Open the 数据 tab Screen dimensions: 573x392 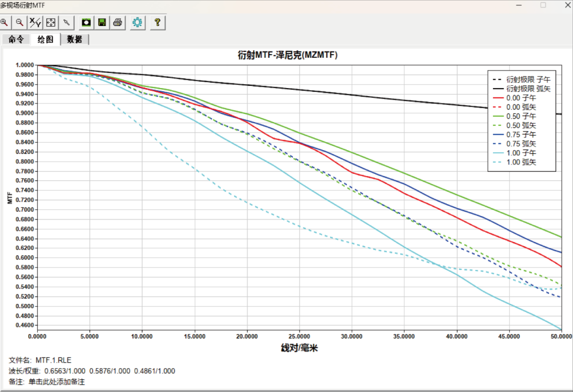(75, 39)
